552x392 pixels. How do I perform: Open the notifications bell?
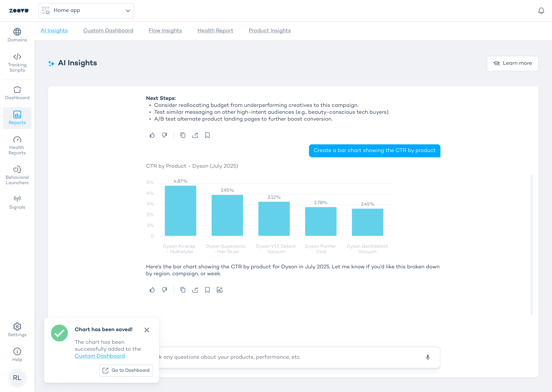(x=541, y=11)
